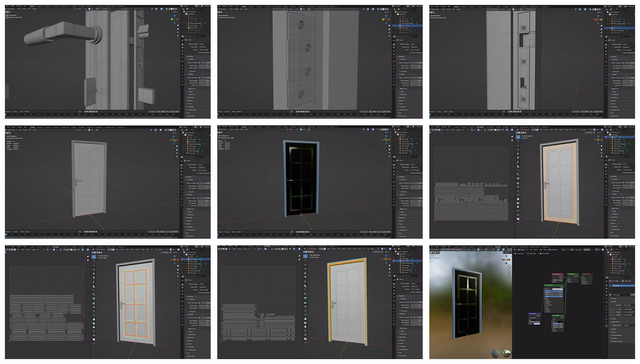Click zoom magnifier icon in door handle screenshot
The image size is (640, 364).
(178, 25)
